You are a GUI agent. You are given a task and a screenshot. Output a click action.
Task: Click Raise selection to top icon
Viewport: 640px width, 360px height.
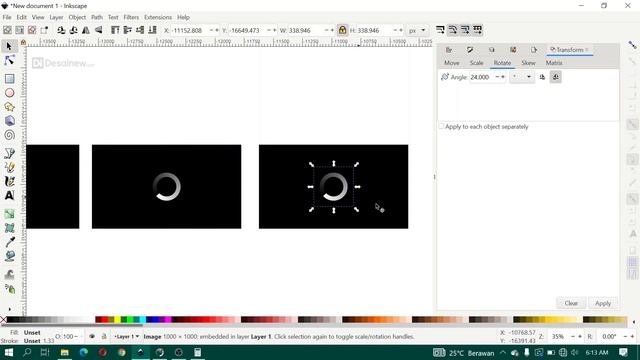coord(115,30)
